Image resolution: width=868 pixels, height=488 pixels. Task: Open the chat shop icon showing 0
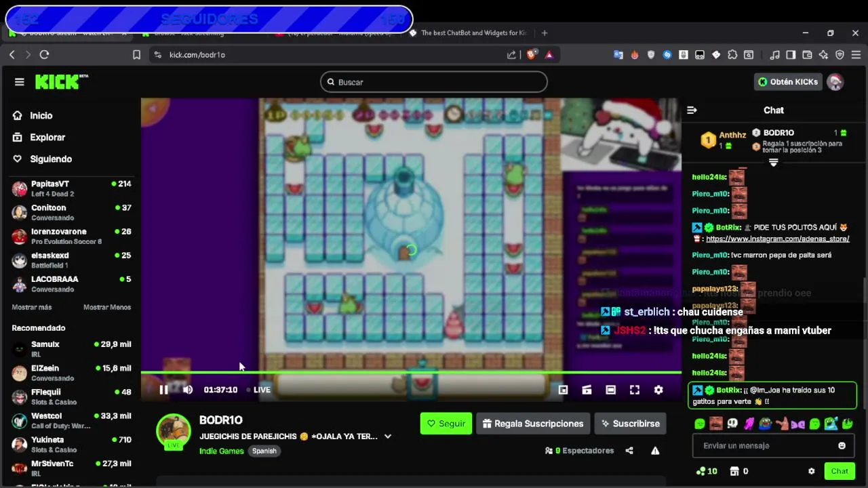click(738, 471)
